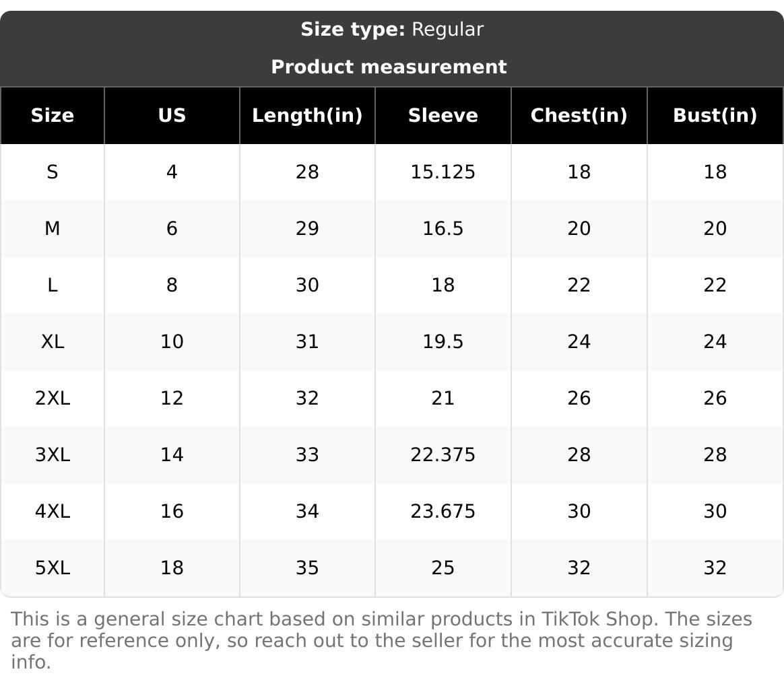The height and width of the screenshot is (684, 784).
Task: Click the US column header
Action: click(x=172, y=115)
